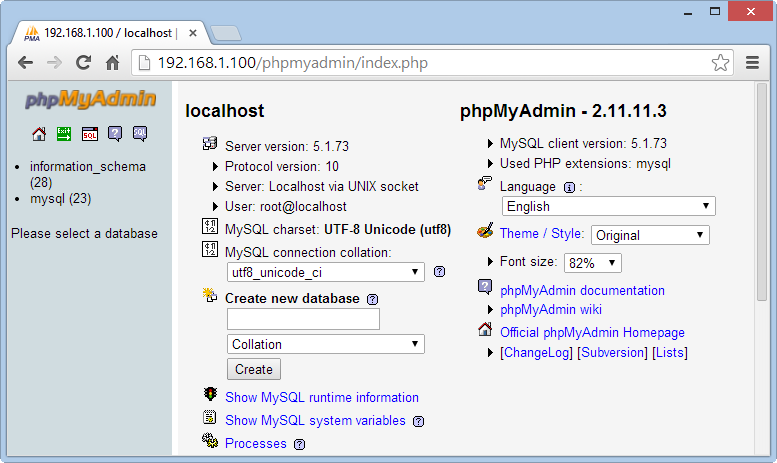Screen dimensions: 777x463
Task: Click help icon beside Create new database
Action: [x=373, y=299]
